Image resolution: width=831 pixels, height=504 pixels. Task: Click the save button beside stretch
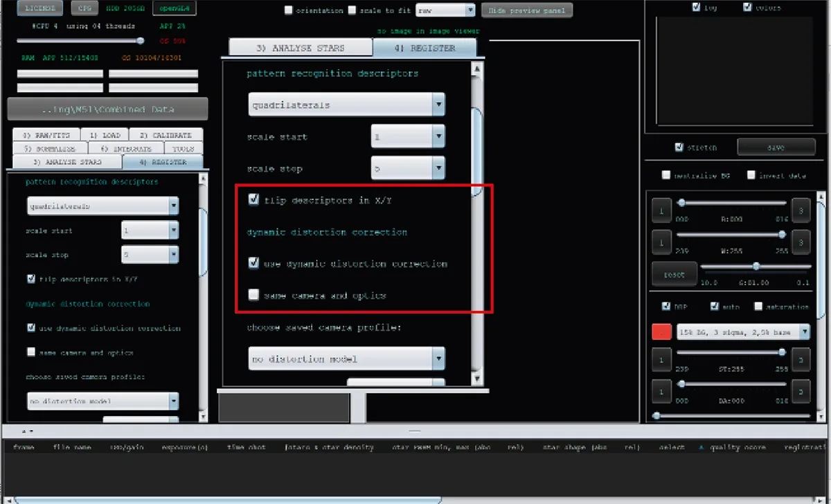coord(776,147)
